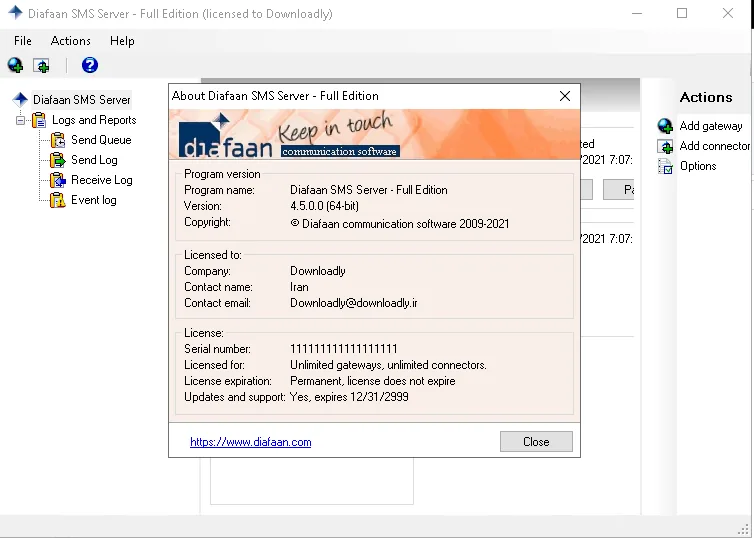Select Send Log in the tree
This screenshot has width=754, height=538.
[x=94, y=160]
